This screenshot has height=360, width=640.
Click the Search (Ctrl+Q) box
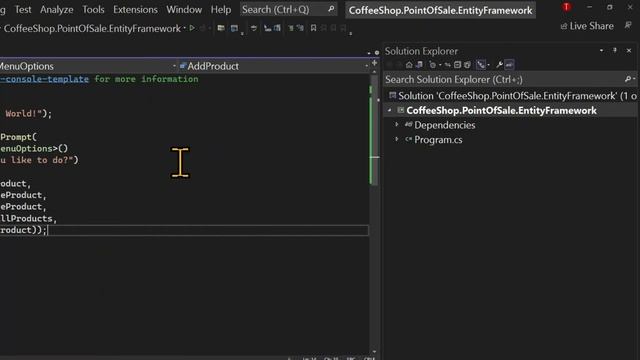click(x=288, y=9)
